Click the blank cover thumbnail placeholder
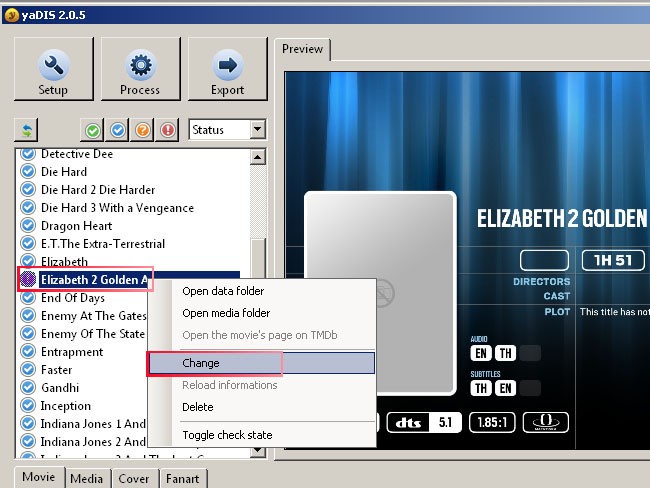The width and height of the screenshot is (650, 488). tap(380, 236)
